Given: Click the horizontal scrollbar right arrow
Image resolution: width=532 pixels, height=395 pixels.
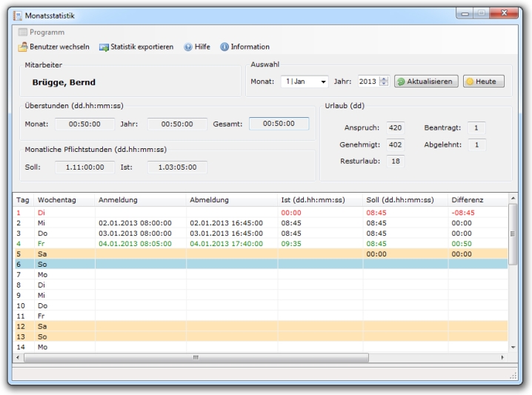Looking at the screenshot, I should [x=502, y=357].
